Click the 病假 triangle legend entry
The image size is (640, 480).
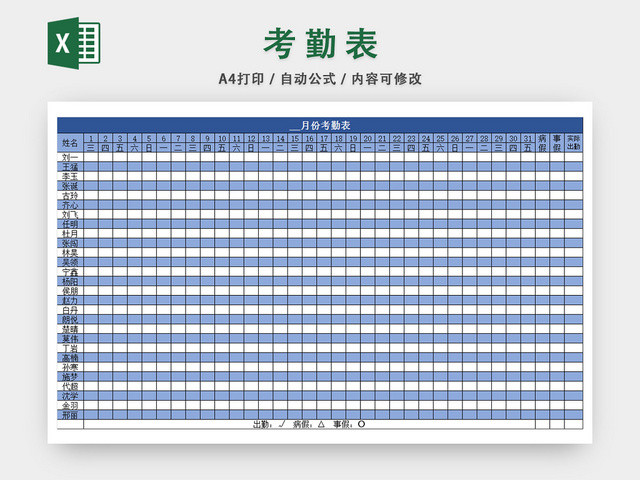(x=309, y=424)
